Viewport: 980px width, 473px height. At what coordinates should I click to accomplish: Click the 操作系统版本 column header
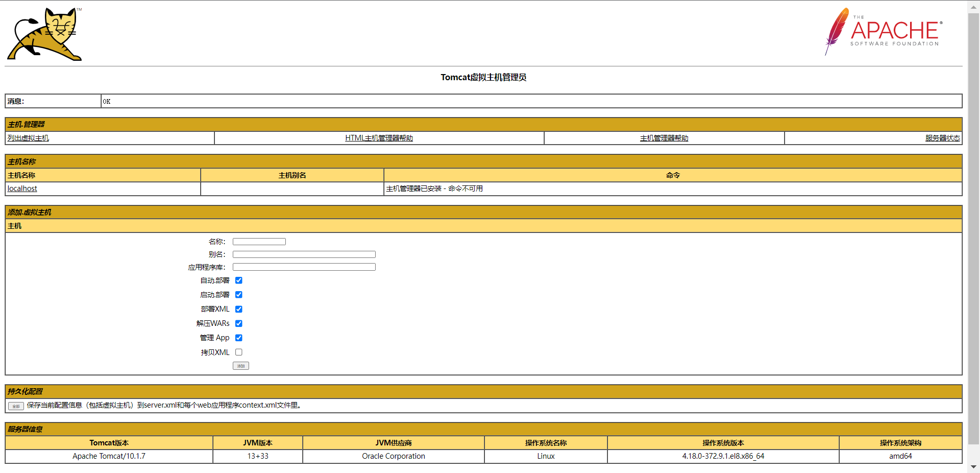pos(723,443)
